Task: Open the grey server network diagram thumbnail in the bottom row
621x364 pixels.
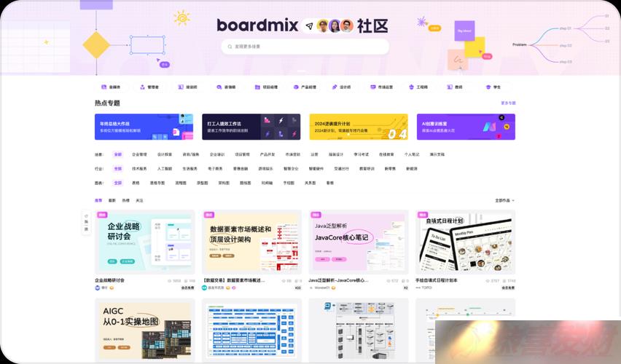Action: tap(359, 331)
